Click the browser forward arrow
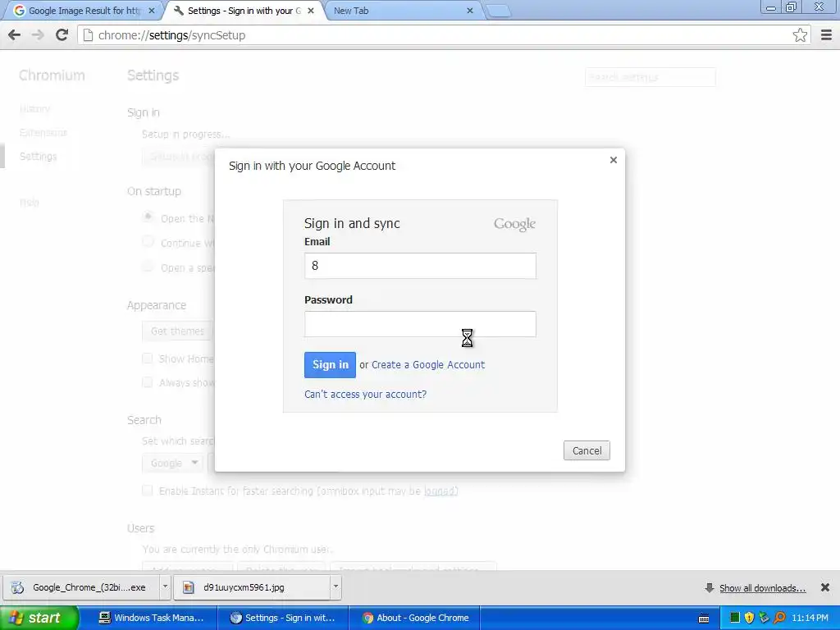Image resolution: width=840 pixels, height=630 pixels. click(x=38, y=35)
